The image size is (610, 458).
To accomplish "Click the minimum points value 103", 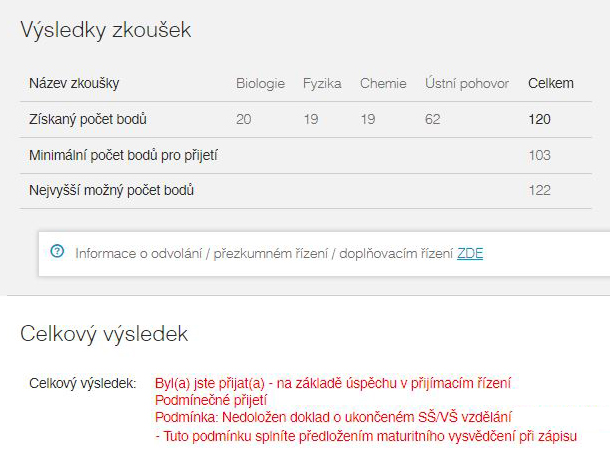I will tap(540, 155).
